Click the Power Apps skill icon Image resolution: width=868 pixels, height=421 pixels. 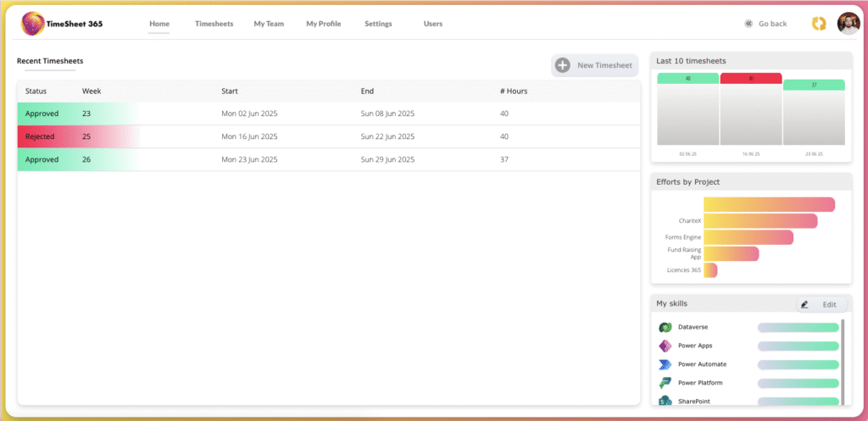tap(665, 346)
